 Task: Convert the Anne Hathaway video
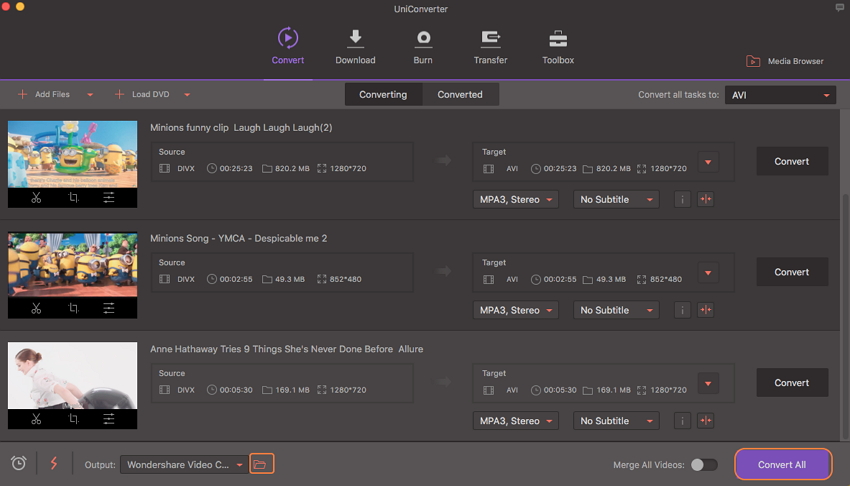point(792,383)
